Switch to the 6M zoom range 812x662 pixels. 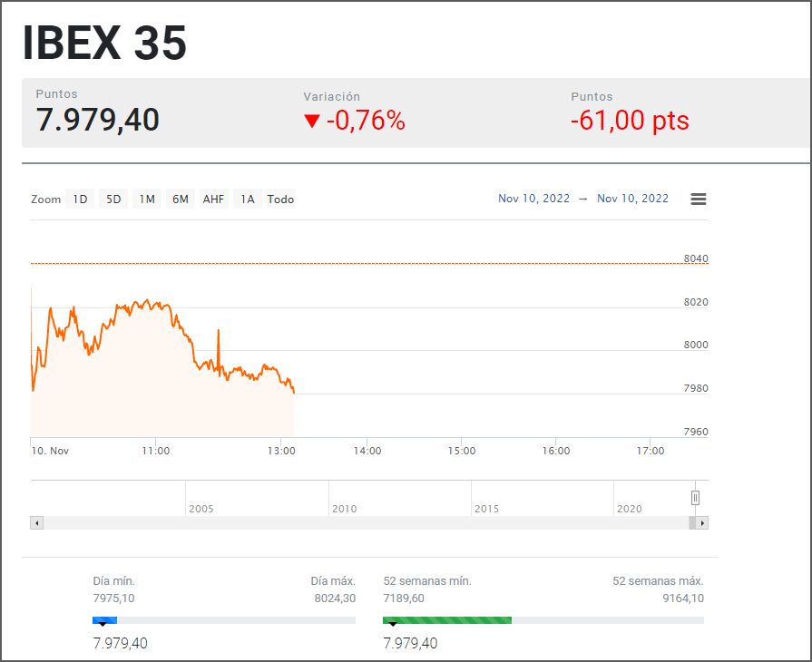180,199
